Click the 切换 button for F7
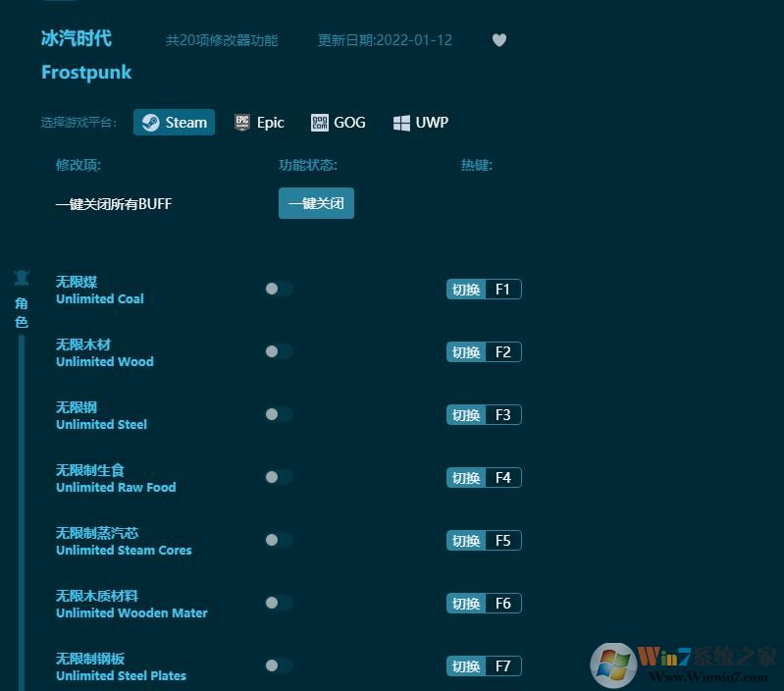The height and width of the screenshot is (691, 784). coord(466,666)
